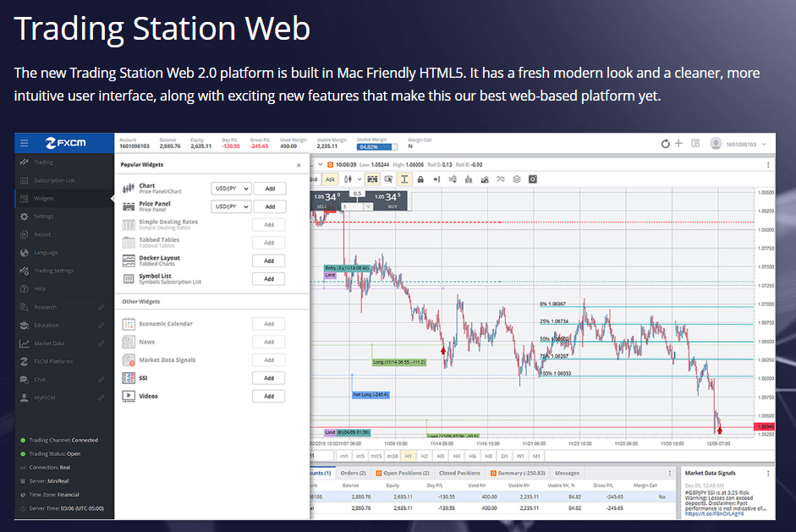Open Trading in the left sidebar

tap(64, 162)
